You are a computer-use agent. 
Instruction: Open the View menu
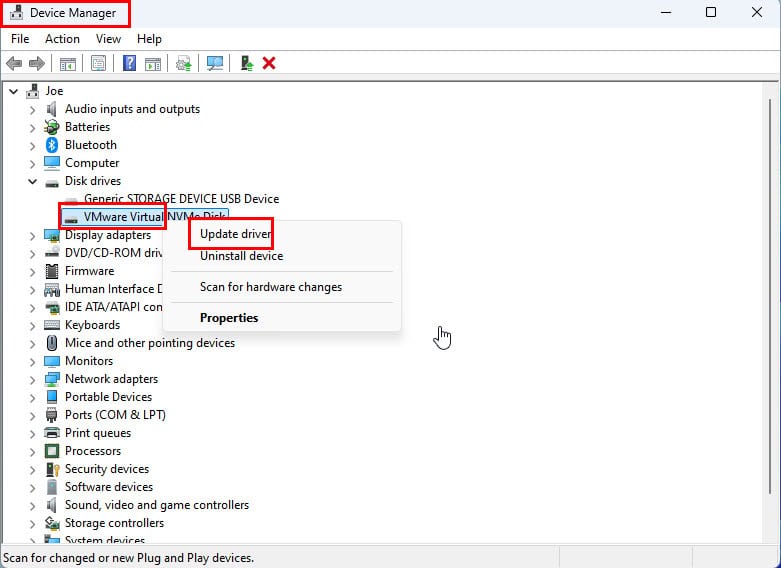108,39
